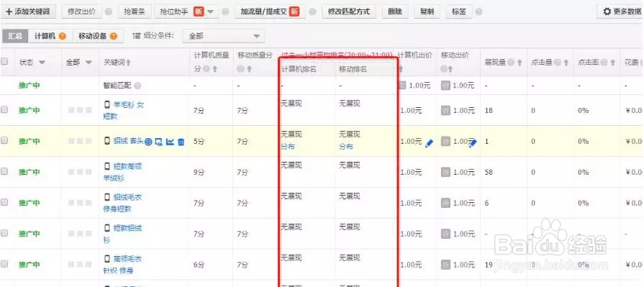
Task: Edit the 计算机出价 pencil in the 貂绒 套头 row
Action: click(x=429, y=143)
